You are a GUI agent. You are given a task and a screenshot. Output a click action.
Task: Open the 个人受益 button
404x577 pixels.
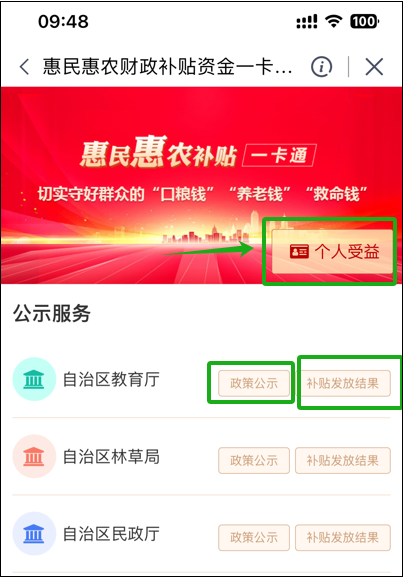click(332, 252)
